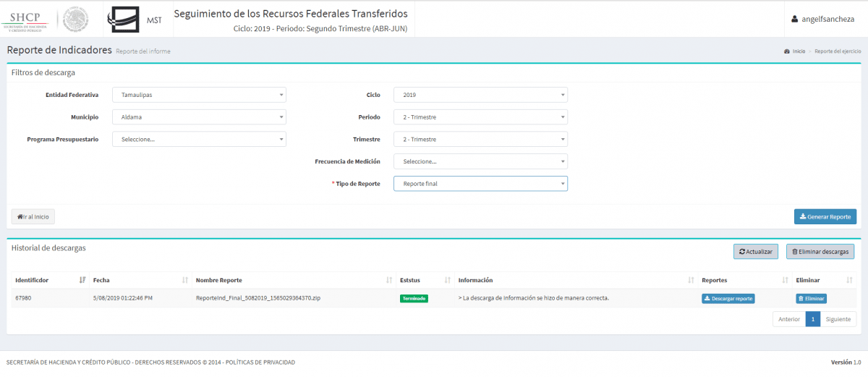Click the Siguiente pagination button

[x=838, y=319]
